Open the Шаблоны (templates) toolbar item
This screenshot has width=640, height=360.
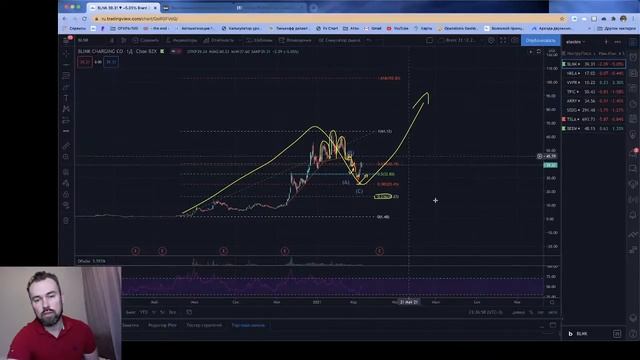click(260, 40)
